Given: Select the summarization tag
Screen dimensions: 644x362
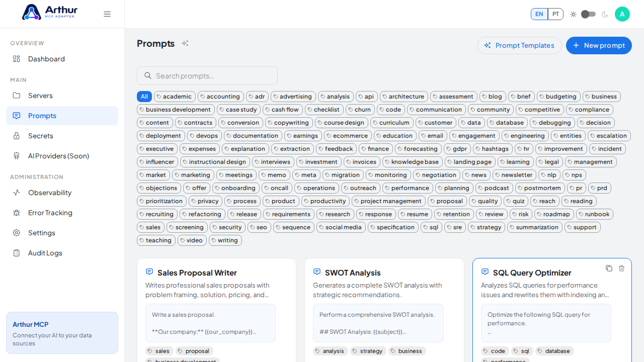Looking at the screenshot, I should tap(535, 227).
